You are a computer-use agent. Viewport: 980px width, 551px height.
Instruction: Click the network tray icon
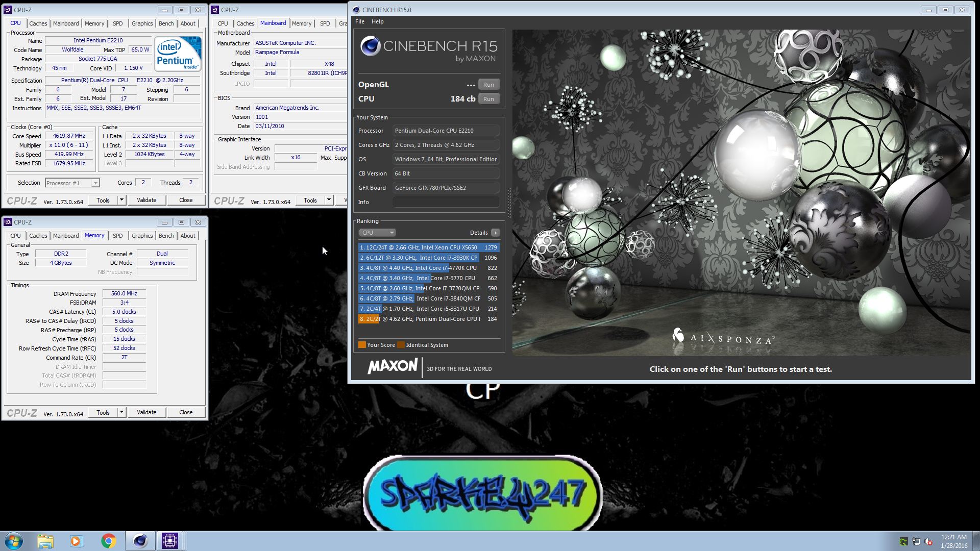coord(916,541)
